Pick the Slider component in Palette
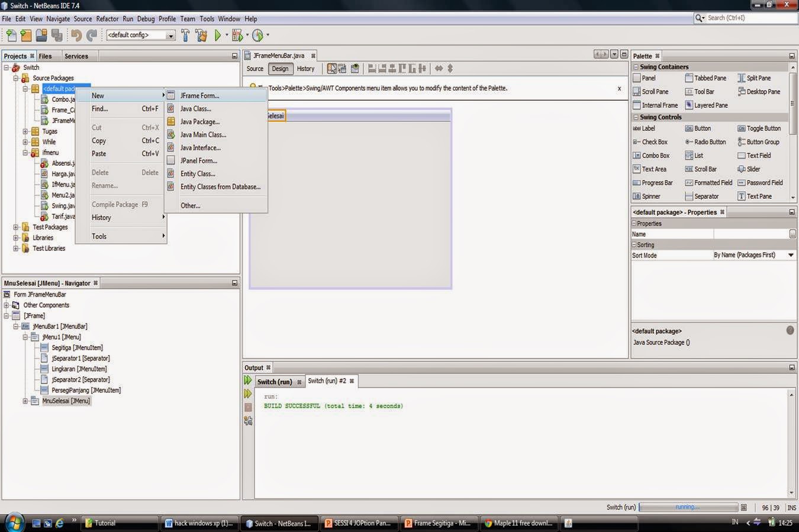This screenshot has width=799, height=532. click(x=748, y=169)
